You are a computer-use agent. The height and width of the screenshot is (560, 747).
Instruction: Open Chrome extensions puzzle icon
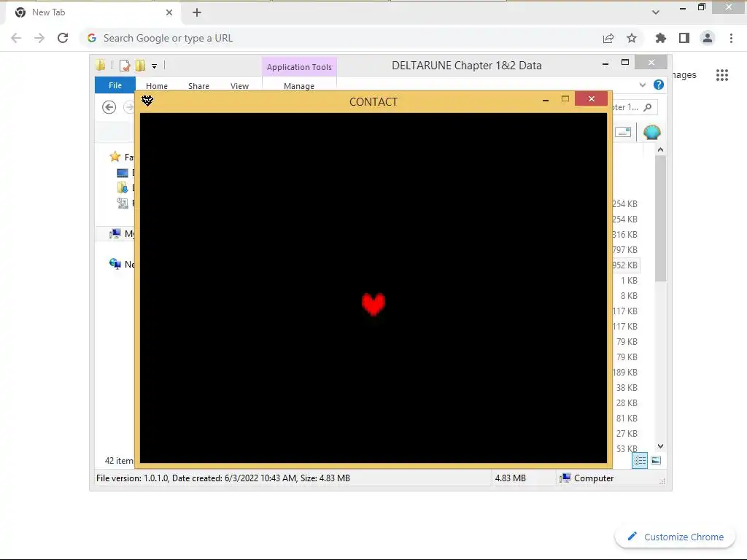coord(661,38)
